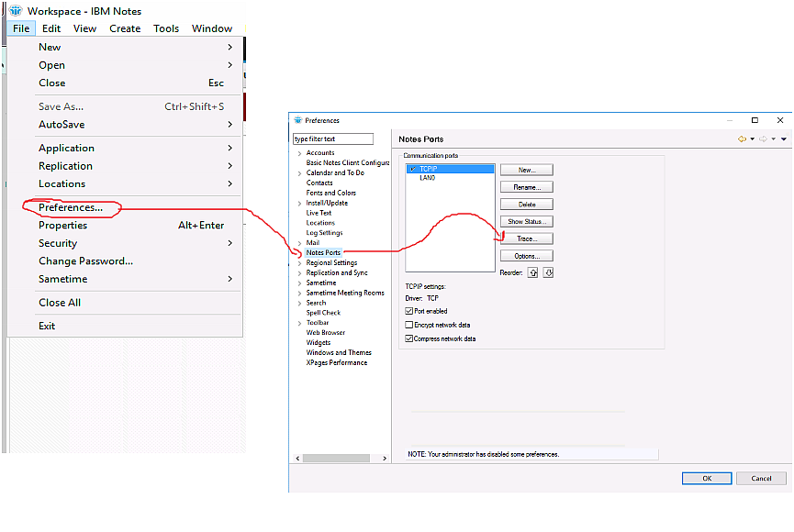Select Log Settings in tree
The height and width of the screenshot is (532, 794).
(x=325, y=233)
